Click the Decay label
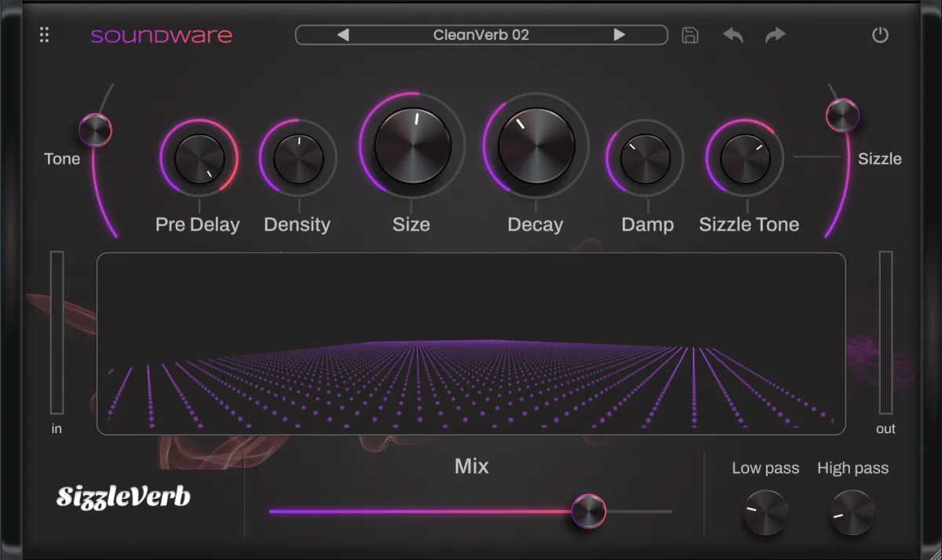Screen dimensions: 942x560 click(x=535, y=224)
